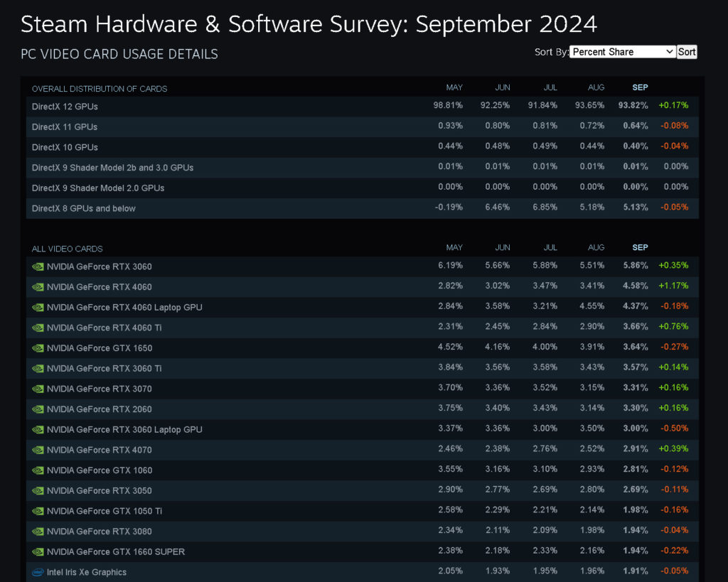The image size is (728, 582).
Task: Click NVIDIA icon next to RTX 3050
Action: (38, 492)
